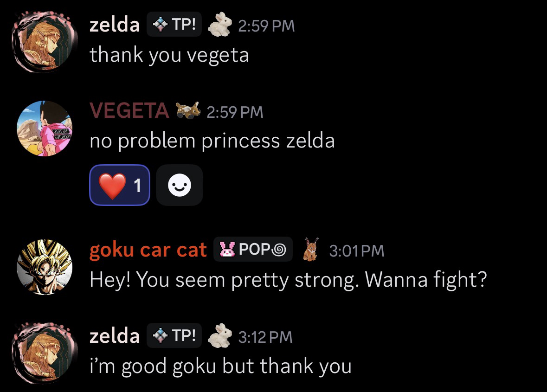Click the rabbit role icon above 'thank you vegeta'
The height and width of the screenshot is (392, 547).
[x=219, y=25]
